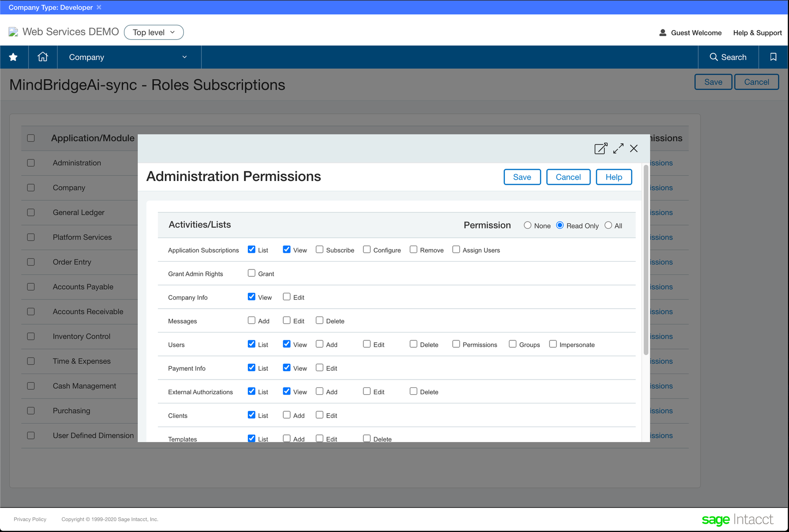Check Edit for Company Info

tap(286, 297)
